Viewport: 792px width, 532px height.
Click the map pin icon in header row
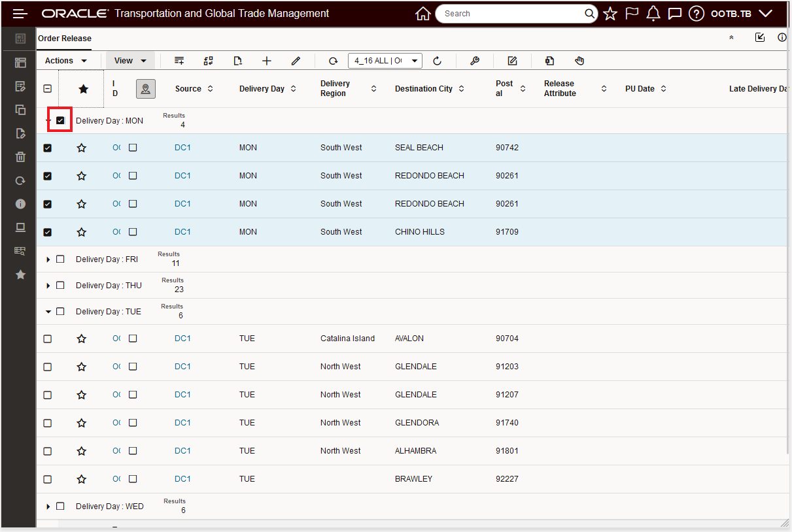(x=146, y=89)
